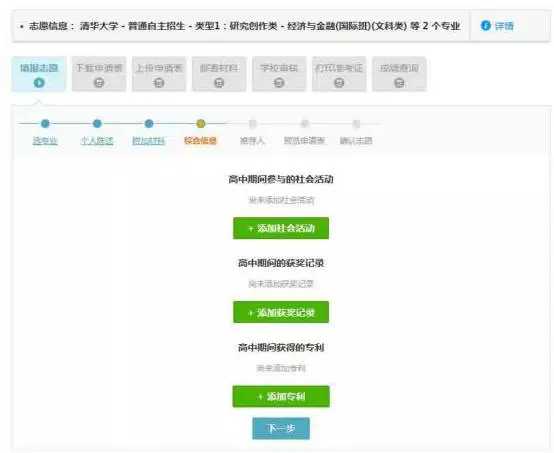Open the 填报志愿 tab
Screen dimensions: 554x453
[39, 74]
